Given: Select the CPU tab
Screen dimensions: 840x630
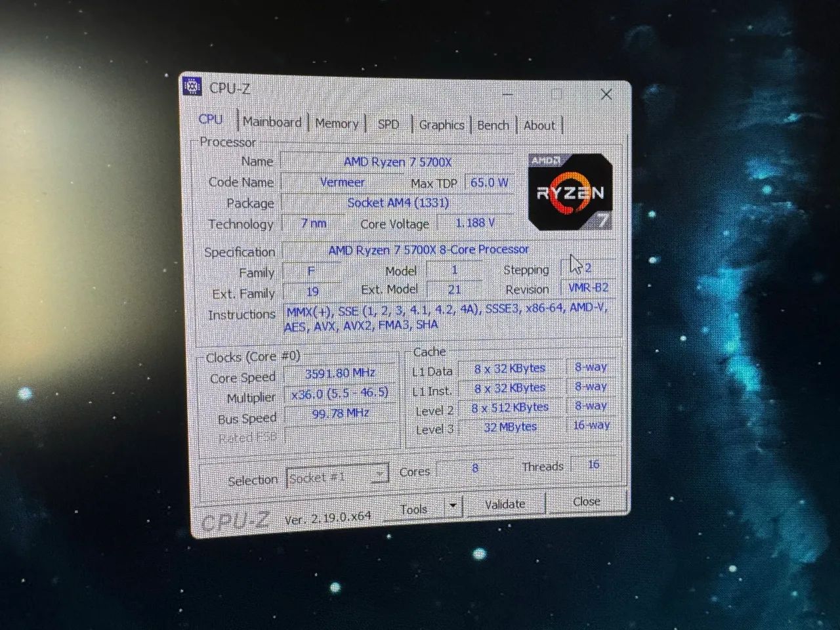Looking at the screenshot, I should 211,119.
